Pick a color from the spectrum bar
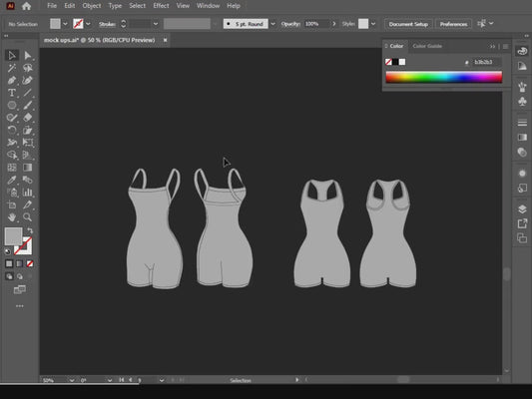The image size is (532, 399). [x=444, y=77]
